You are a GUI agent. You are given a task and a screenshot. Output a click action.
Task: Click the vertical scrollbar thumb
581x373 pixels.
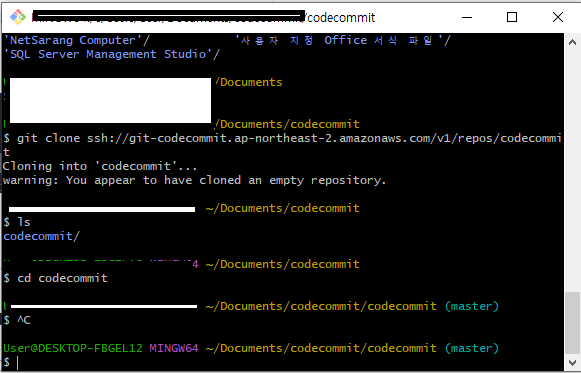pos(572,323)
